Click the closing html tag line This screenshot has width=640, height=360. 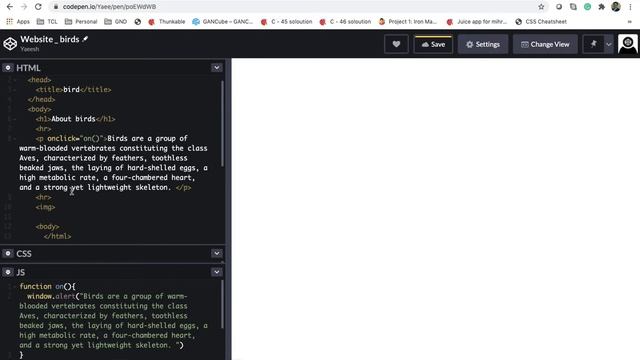coord(58,237)
